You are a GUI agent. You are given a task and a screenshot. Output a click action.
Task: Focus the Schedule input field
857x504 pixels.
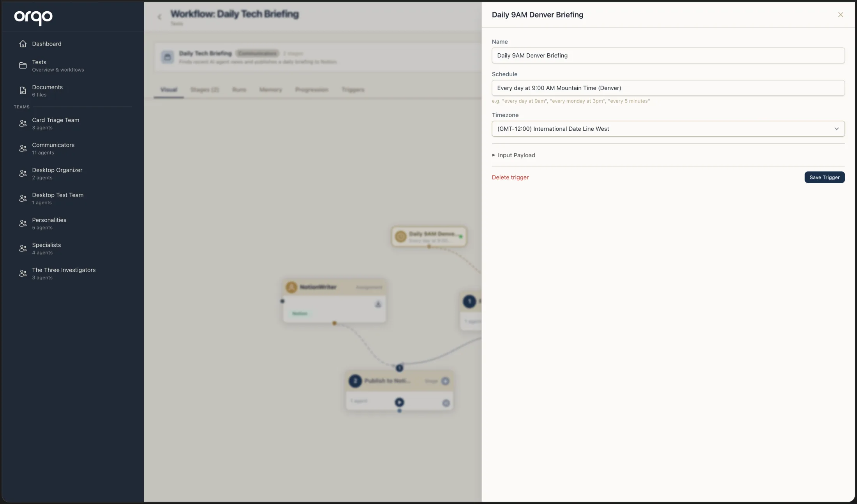click(x=668, y=88)
